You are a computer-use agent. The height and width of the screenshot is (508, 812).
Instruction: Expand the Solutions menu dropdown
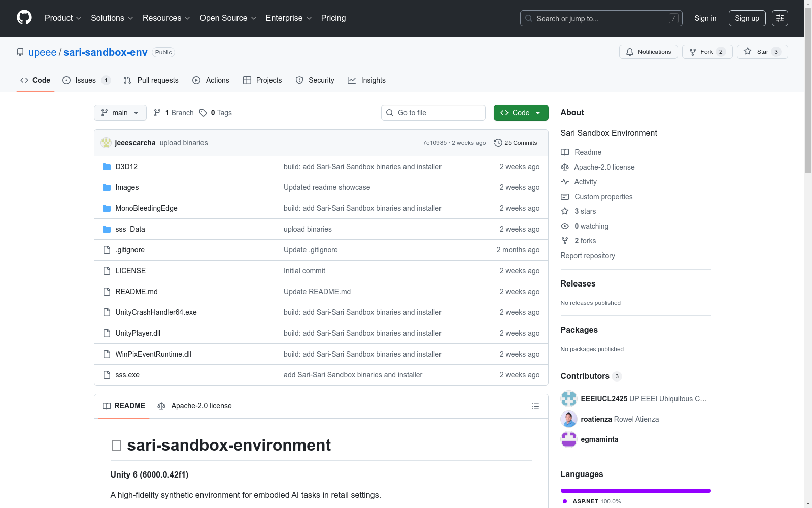pyautogui.click(x=112, y=18)
